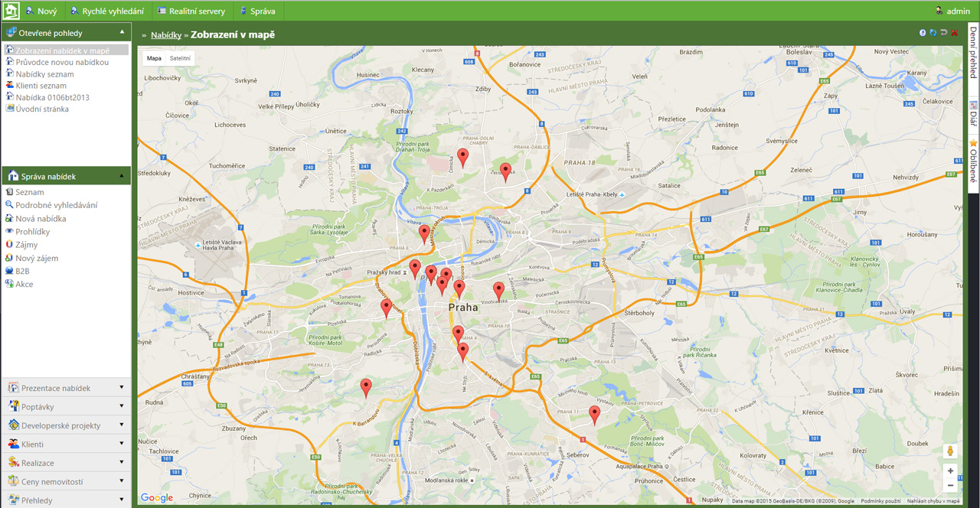Screen dimensions: 980x508
Task: Click the green house logo icon
Action: 11,11
